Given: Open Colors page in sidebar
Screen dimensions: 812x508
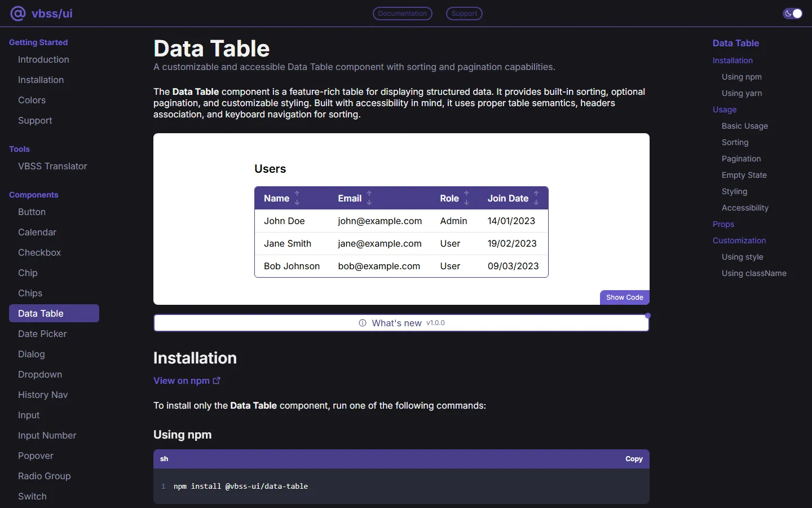Looking at the screenshot, I should 32,100.
